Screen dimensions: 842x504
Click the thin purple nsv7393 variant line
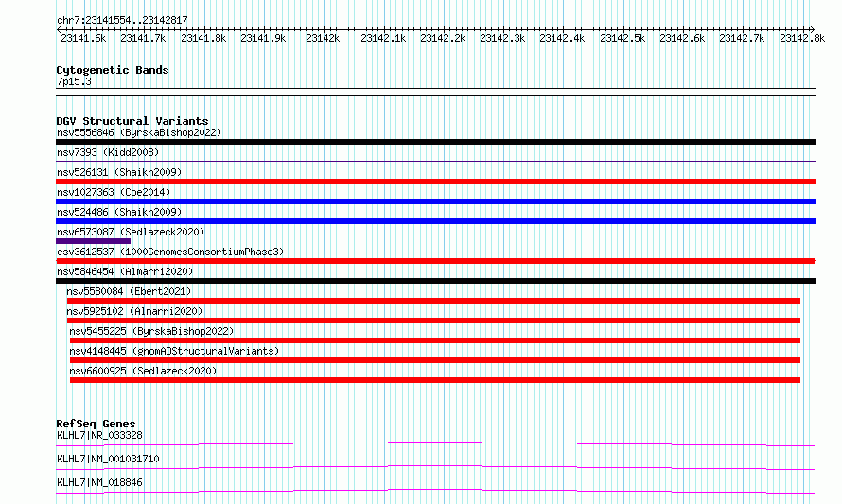coord(435,161)
